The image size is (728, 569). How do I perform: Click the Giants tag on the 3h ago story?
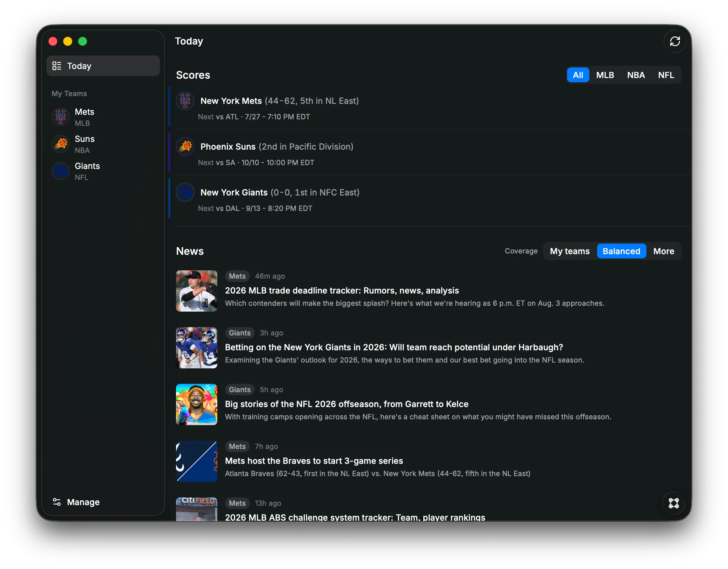(x=240, y=333)
